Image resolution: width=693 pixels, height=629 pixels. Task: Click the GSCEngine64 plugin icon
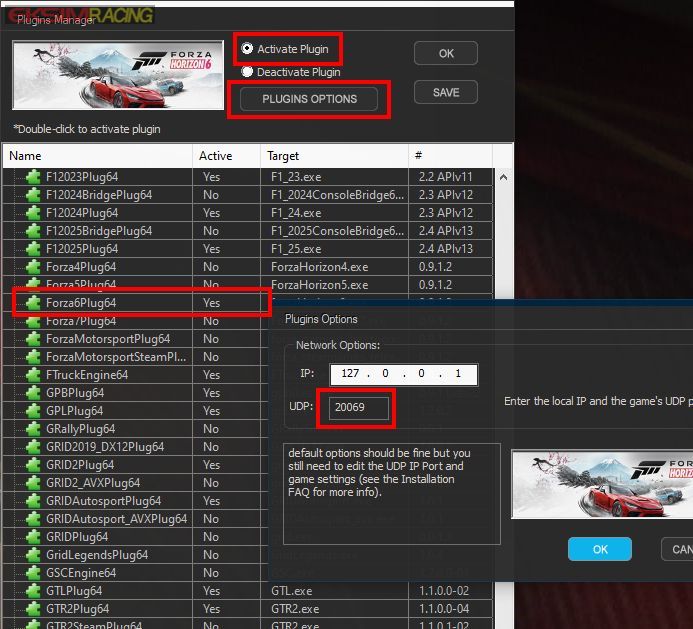pyautogui.click(x=33, y=573)
